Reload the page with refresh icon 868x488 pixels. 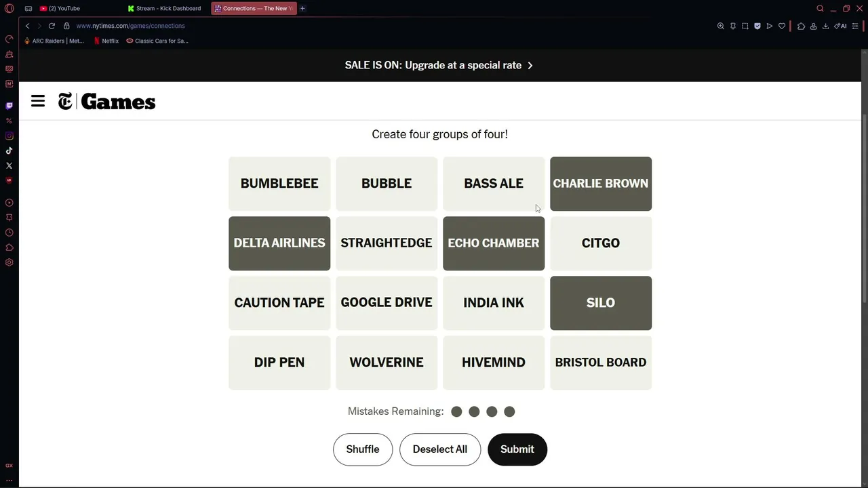click(x=52, y=26)
